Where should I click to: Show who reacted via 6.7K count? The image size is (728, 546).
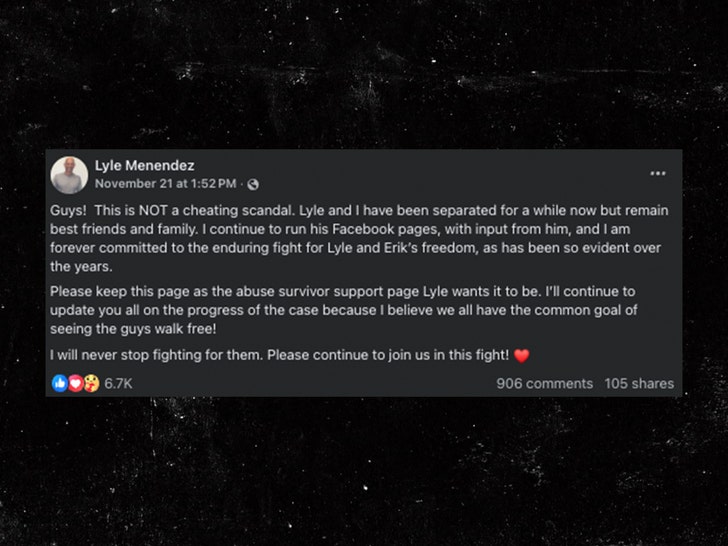[x=118, y=383]
